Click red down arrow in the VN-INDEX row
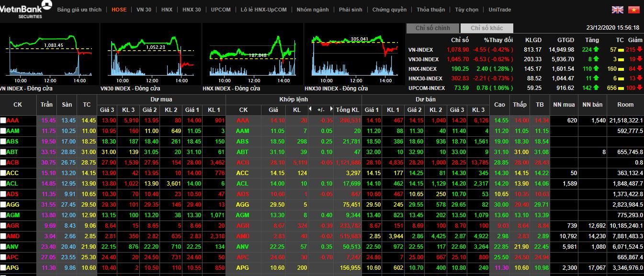This screenshot has height=276, width=644. 639,50
